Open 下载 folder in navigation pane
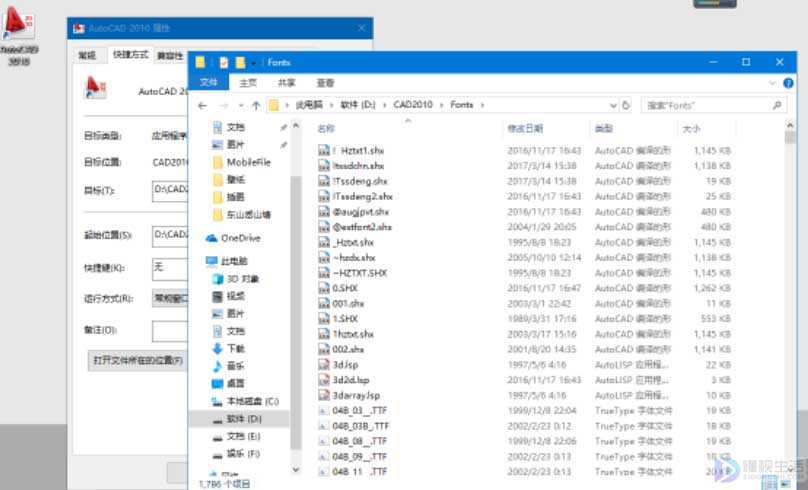This screenshot has height=490, width=808. [x=235, y=349]
